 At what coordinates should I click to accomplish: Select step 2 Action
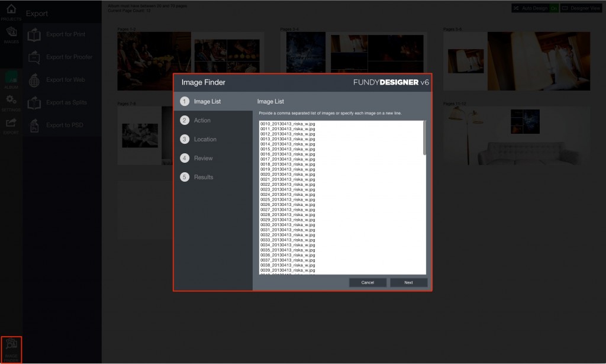213,120
